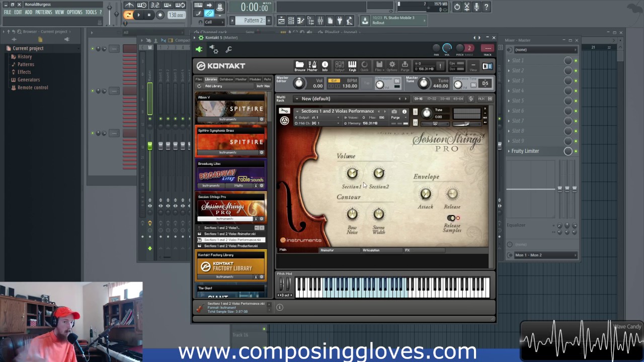644x362 pixels.
Task: Click the Master Editor Vol knob
Action: click(299, 83)
